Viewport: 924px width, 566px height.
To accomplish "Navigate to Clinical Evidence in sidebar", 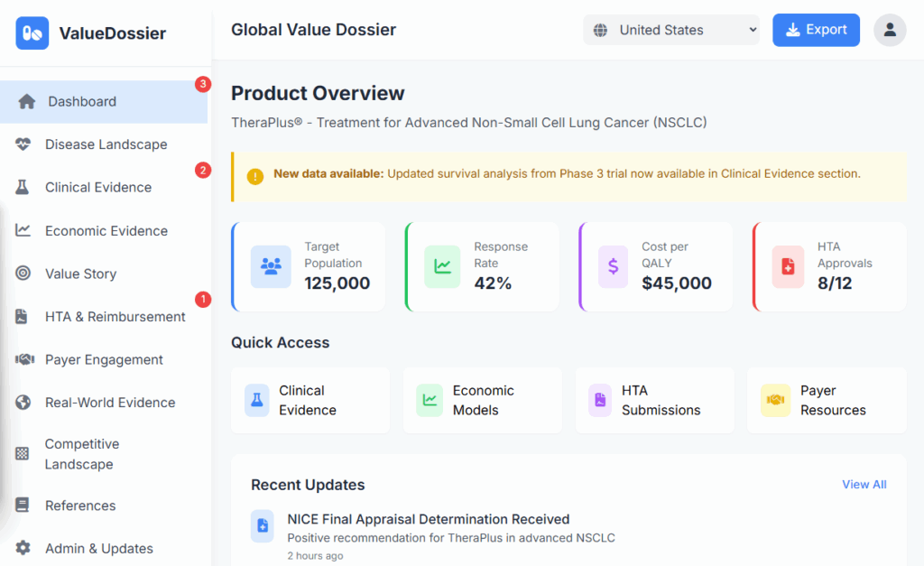I will [98, 188].
